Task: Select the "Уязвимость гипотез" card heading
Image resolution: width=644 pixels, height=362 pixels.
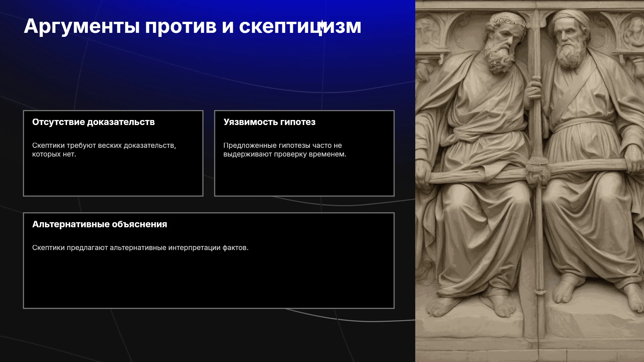Action: pos(269,122)
